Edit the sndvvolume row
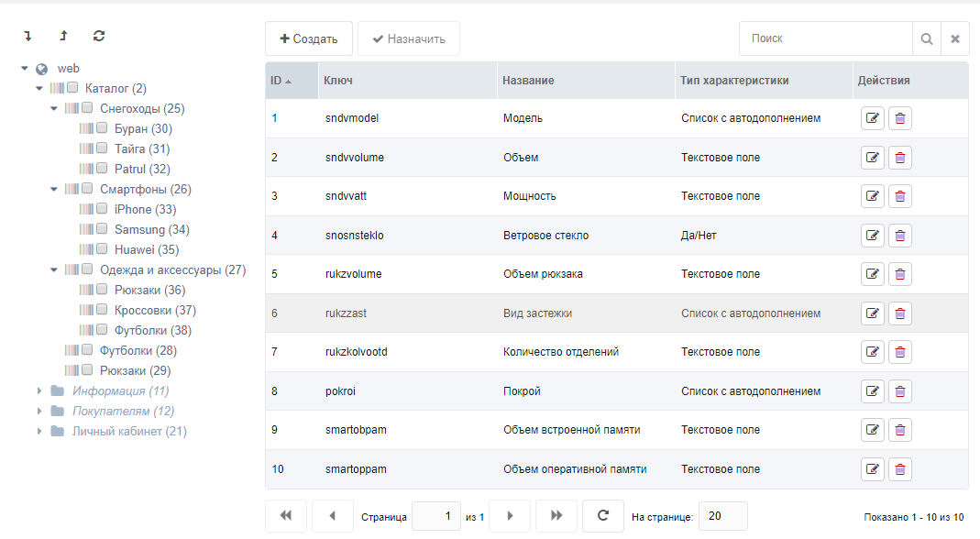The image size is (980, 539). pos(873,158)
